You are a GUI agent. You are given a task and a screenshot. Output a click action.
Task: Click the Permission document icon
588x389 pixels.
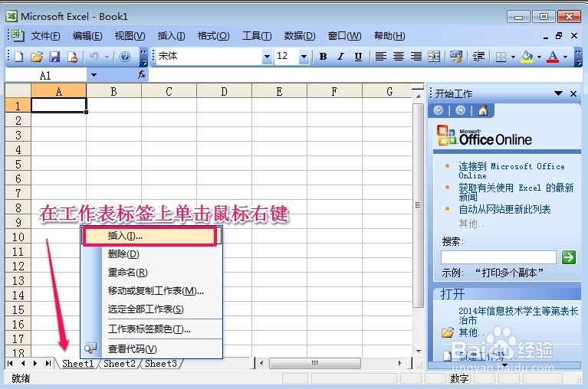click(72, 57)
